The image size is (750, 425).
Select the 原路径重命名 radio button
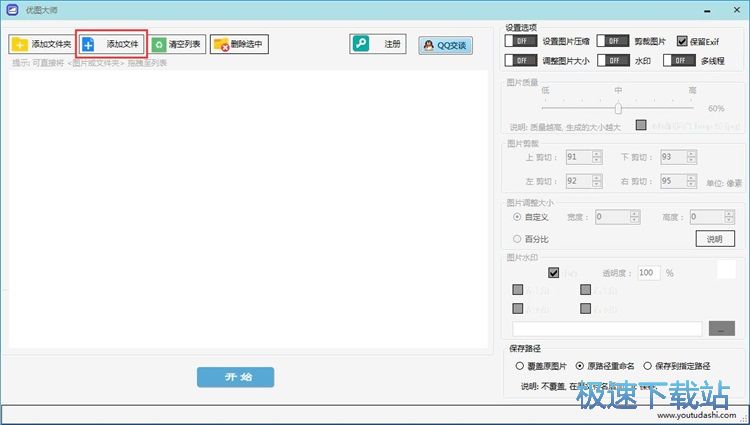pos(580,366)
